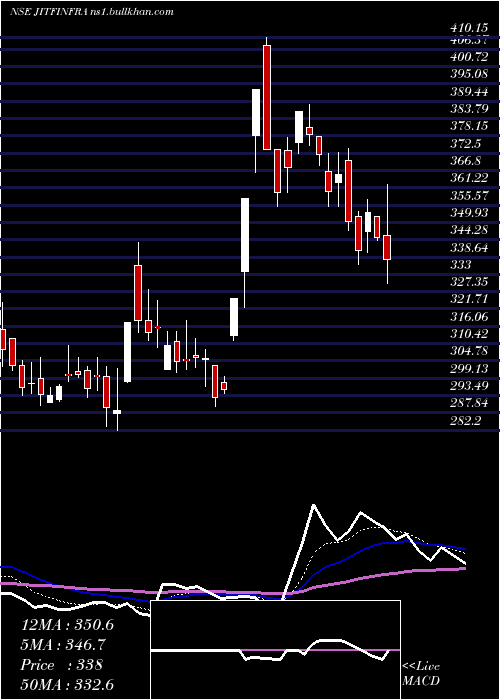Click the 333 price axis label
This screenshot has width=500, height=700.
[x=461, y=265]
